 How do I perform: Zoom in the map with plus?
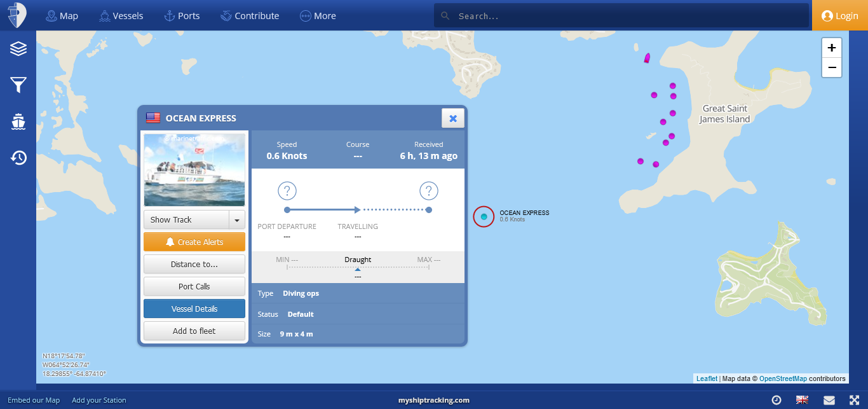click(x=832, y=48)
